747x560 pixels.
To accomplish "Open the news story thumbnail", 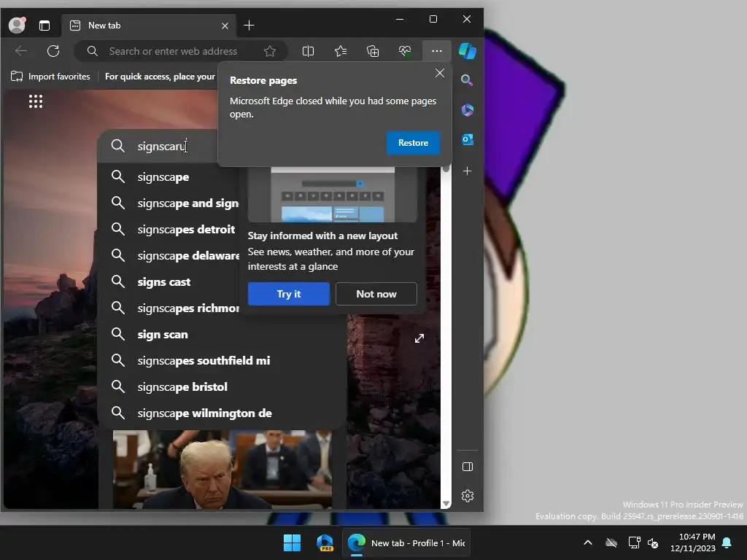I will click(222, 469).
